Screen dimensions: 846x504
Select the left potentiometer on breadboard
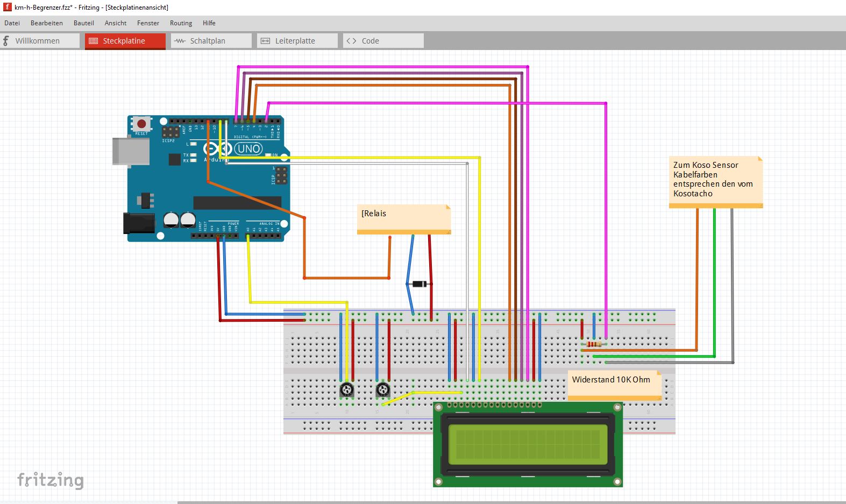[347, 389]
